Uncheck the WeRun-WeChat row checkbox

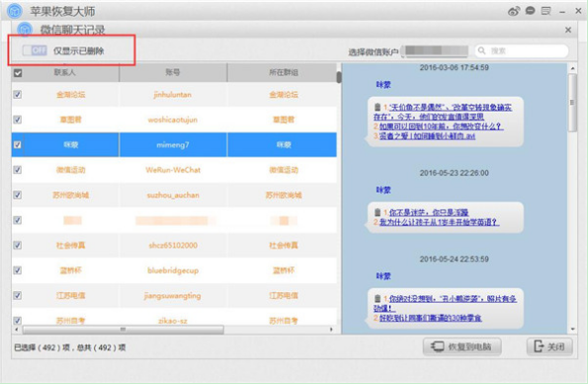tap(18, 170)
